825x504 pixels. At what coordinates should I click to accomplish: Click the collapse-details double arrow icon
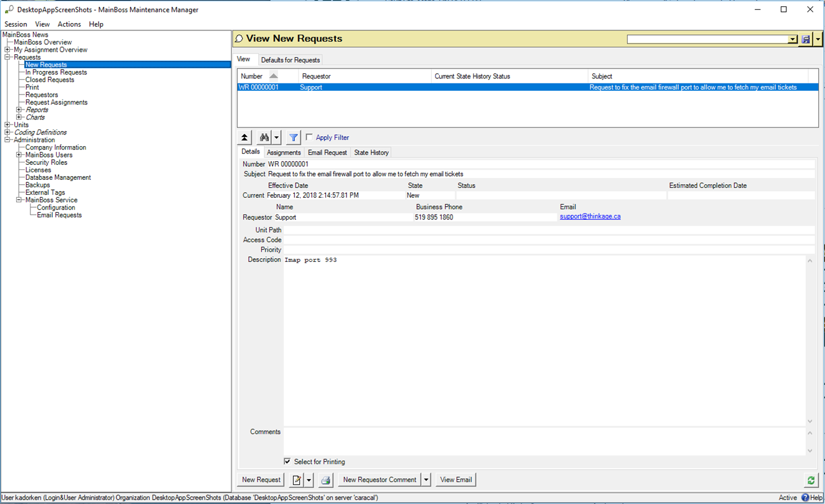(x=245, y=138)
